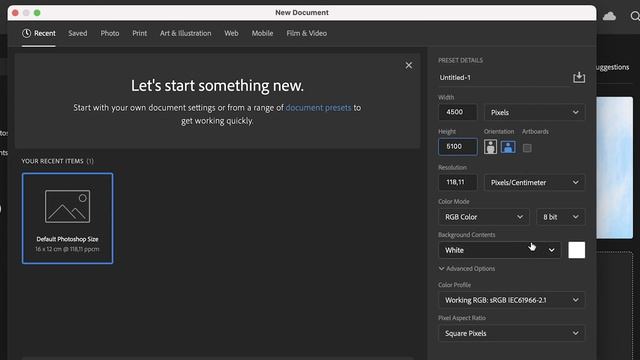The height and width of the screenshot is (360, 640).
Task: Click the search magnifier icon at top right
Action: (x=635, y=16)
